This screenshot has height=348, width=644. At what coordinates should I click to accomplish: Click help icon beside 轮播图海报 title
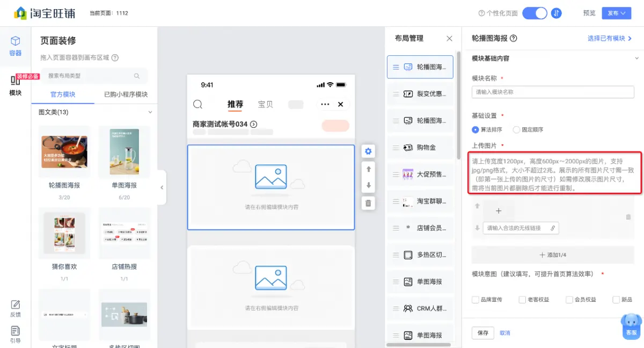[x=514, y=38]
